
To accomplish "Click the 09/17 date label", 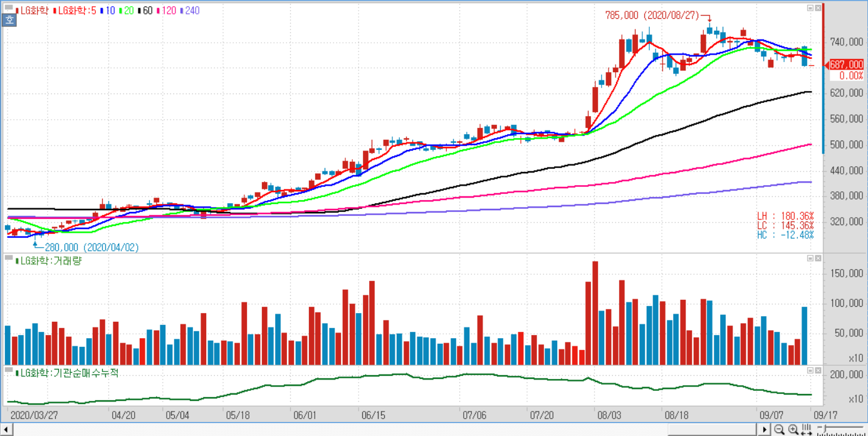I will coord(825,415).
